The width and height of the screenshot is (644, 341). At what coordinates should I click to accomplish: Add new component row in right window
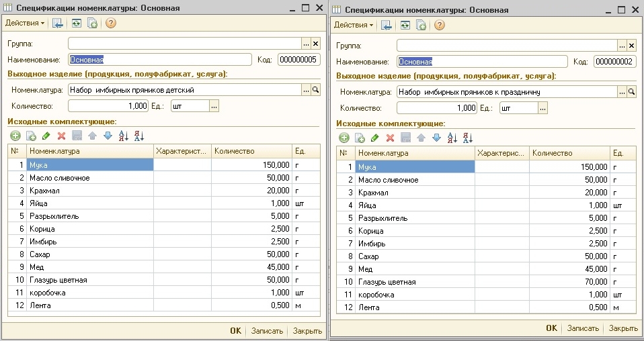coord(344,138)
